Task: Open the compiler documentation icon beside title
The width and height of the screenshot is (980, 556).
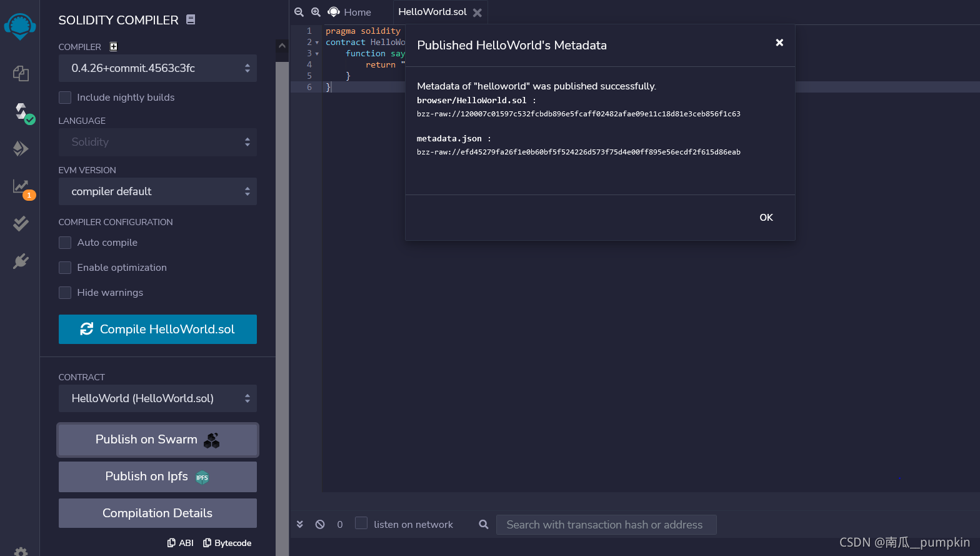Action: click(x=191, y=19)
